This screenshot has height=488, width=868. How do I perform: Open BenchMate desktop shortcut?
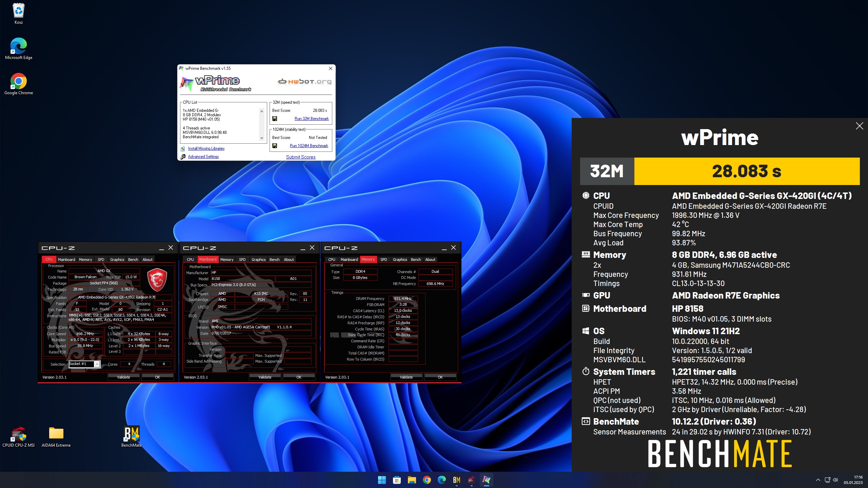[132, 436]
